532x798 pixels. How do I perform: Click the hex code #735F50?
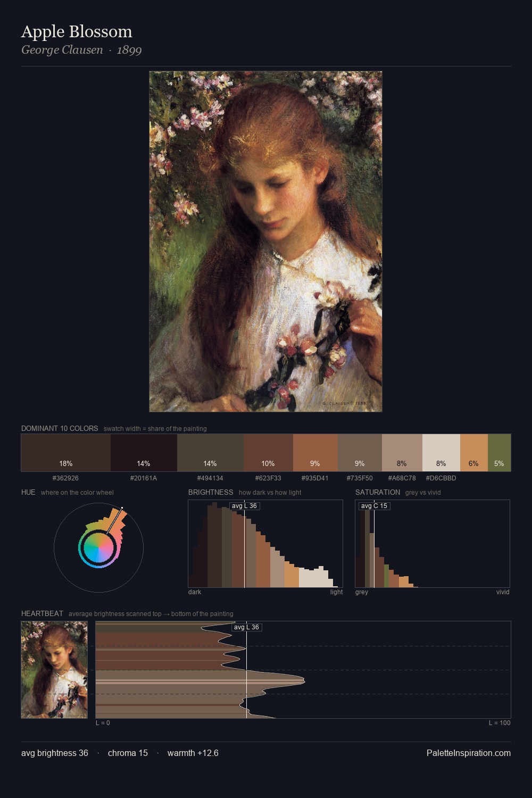pos(360,478)
